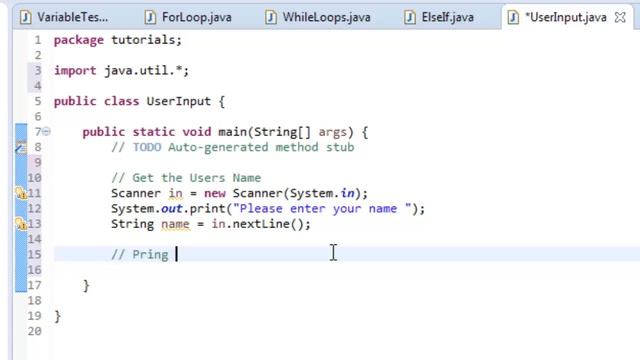Click the warning marker on line 11

click(x=21, y=193)
